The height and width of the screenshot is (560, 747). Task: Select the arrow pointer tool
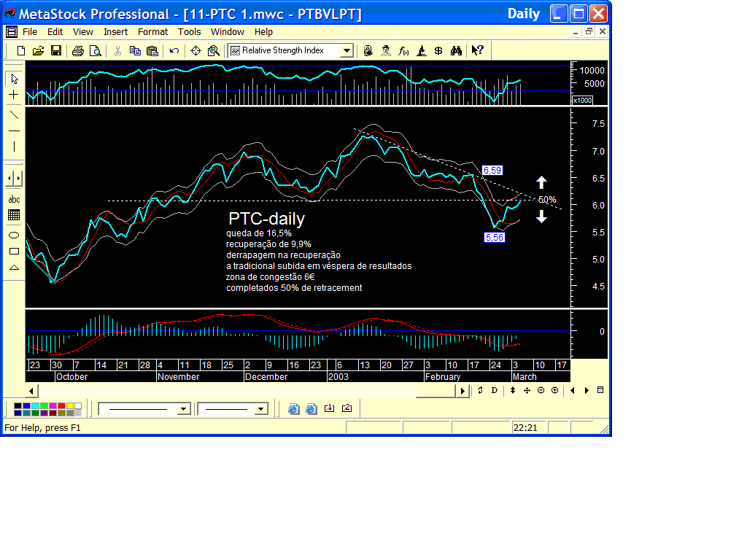15,79
